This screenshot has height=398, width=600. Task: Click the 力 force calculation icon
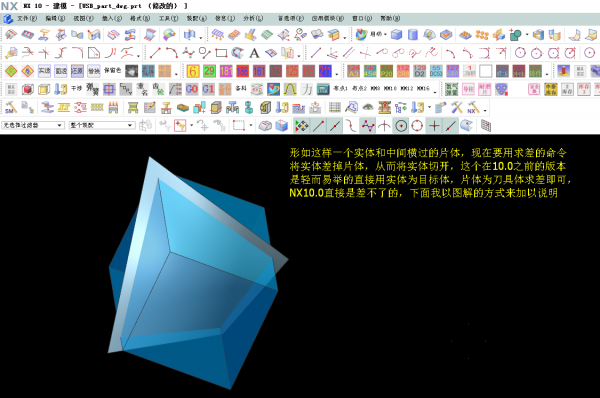pos(307,89)
